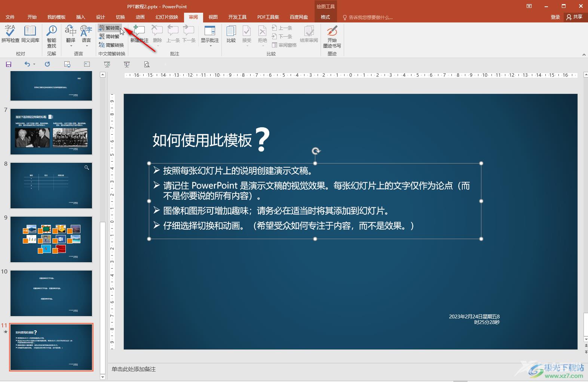Expand the undo history dropdown
This screenshot has height=382, width=588.
34,64
